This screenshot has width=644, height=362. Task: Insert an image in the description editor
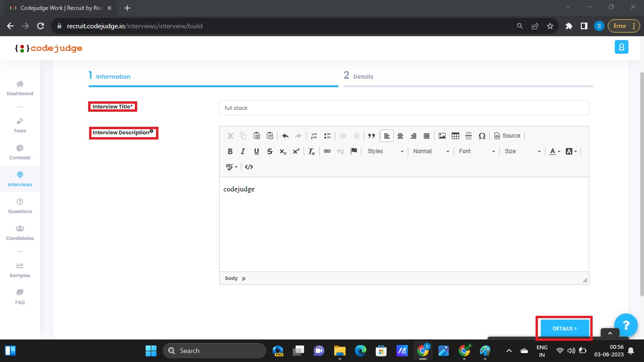click(442, 136)
